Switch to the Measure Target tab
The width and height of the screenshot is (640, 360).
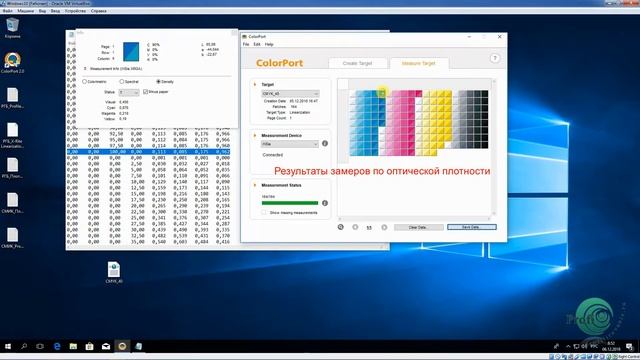(419, 63)
